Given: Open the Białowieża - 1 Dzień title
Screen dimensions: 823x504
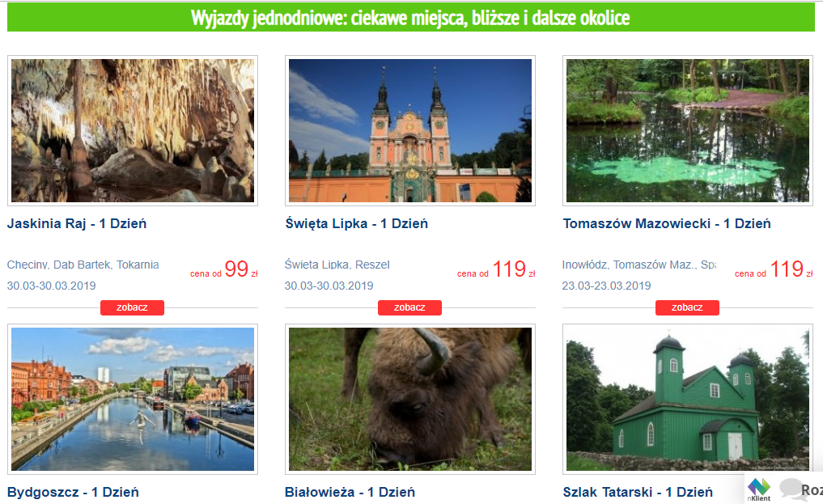Looking at the screenshot, I should point(350,492).
